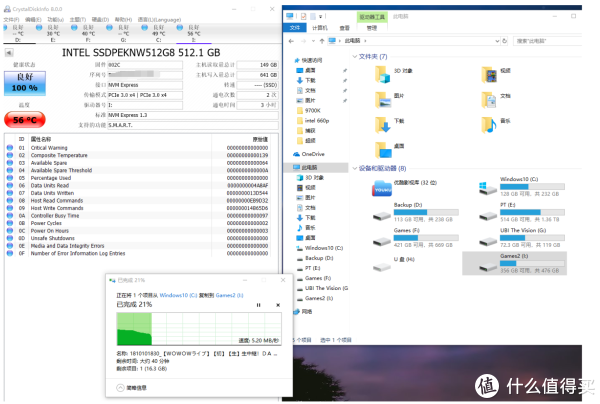The height and width of the screenshot is (404, 600).
Task: Pause the file copy operation
Action: pos(259,305)
